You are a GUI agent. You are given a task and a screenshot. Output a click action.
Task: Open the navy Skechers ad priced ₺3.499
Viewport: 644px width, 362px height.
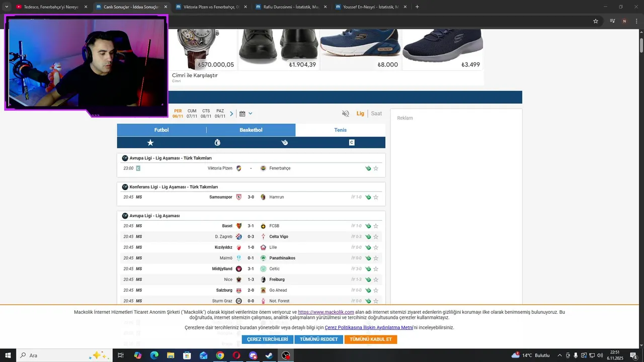click(x=443, y=49)
